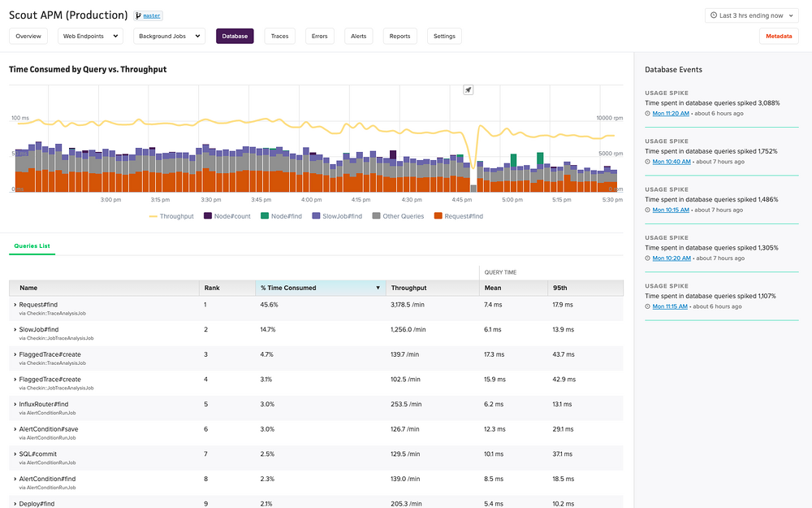Toggle Node#find legend swatch
Image resolution: width=812 pixels, height=508 pixels.
[x=265, y=215]
